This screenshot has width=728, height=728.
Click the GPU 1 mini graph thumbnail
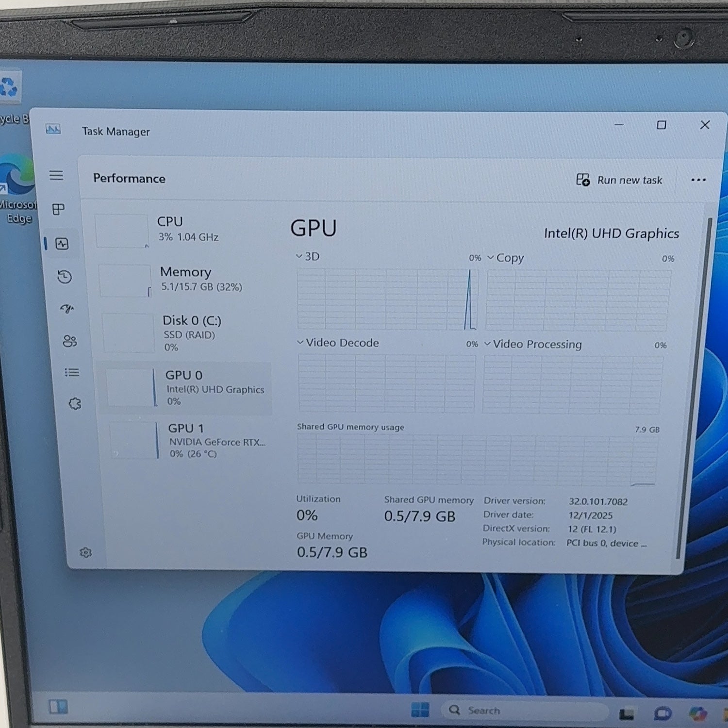click(x=134, y=440)
